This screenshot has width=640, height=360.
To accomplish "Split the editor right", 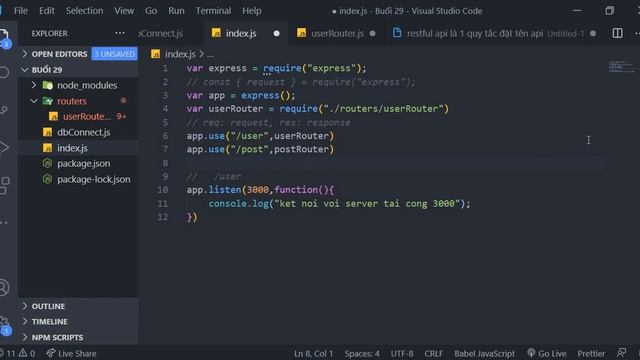I will point(617,33).
